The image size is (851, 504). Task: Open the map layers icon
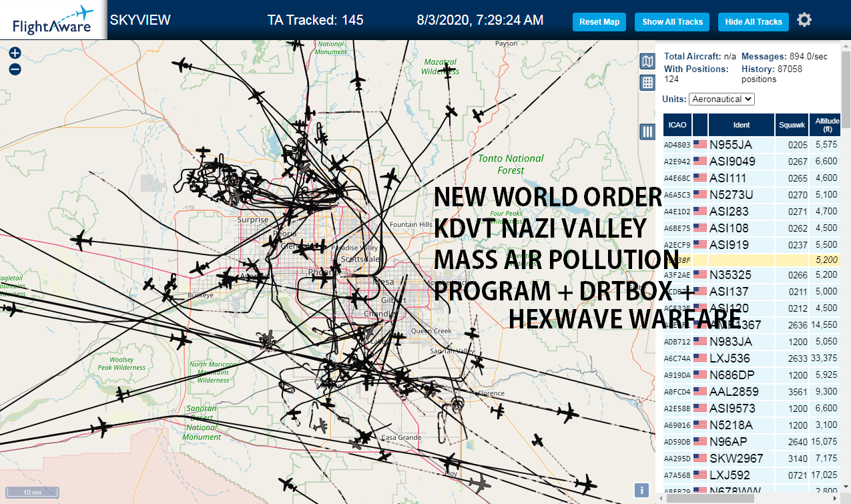coord(647,62)
